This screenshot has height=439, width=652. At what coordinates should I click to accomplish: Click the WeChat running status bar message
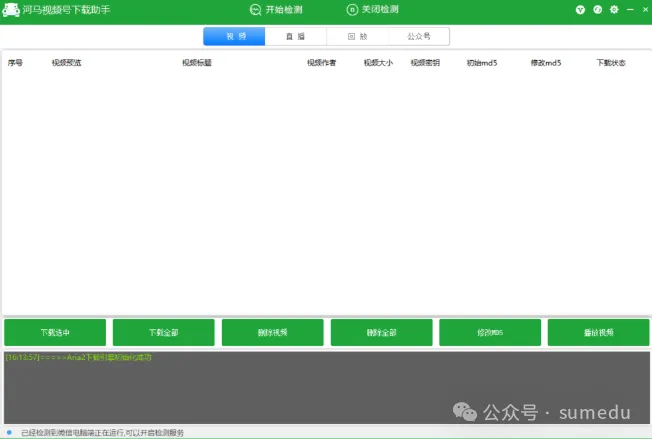[x=102, y=433]
